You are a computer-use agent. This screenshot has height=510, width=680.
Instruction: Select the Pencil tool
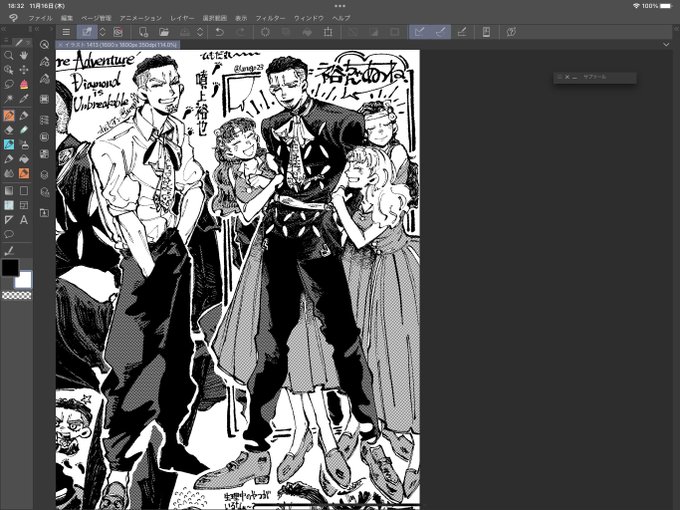tap(24, 115)
